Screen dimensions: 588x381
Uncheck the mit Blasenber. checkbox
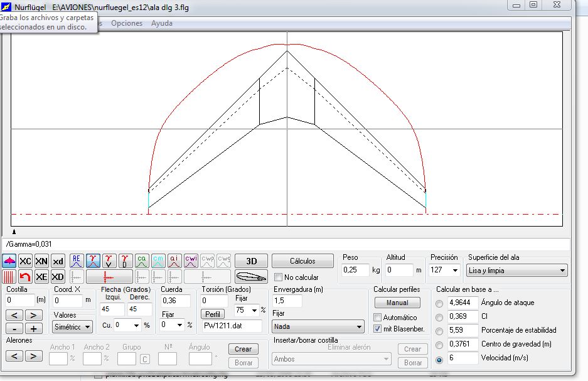tap(377, 328)
